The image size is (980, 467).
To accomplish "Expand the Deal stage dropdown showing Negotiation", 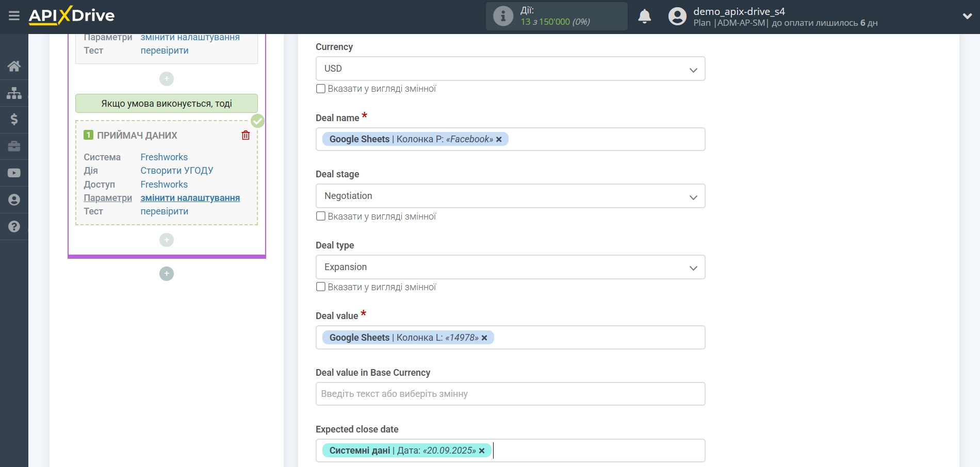I will click(510, 196).
